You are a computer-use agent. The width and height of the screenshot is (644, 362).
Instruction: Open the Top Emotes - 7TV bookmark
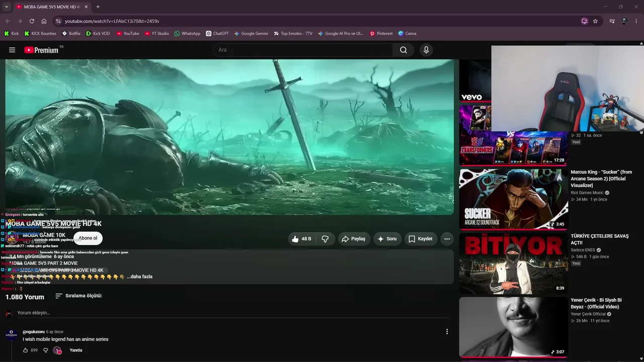(x=293, y=34)
